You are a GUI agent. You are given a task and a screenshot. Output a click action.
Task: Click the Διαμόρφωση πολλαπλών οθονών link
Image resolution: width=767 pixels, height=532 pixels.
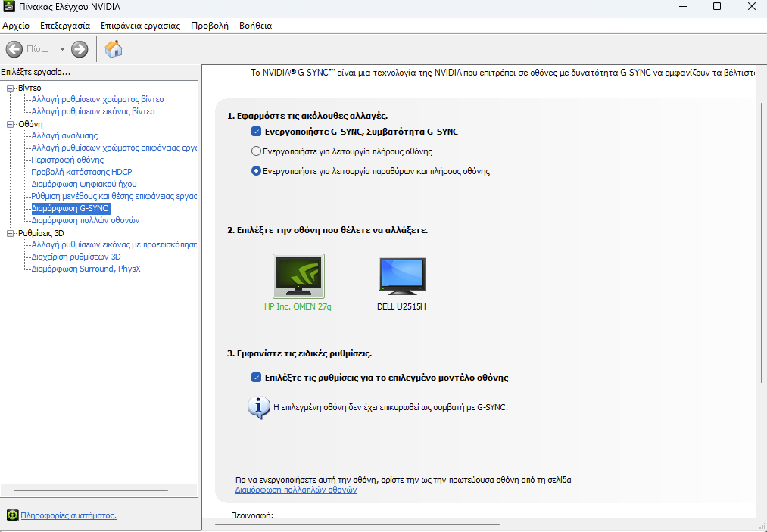[x=296, y=490]
